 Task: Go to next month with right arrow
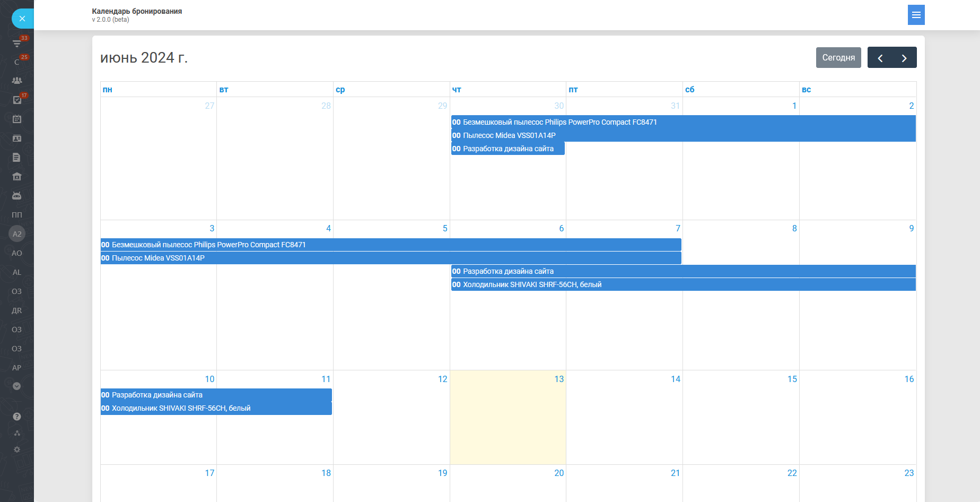(x=905, y=57)
